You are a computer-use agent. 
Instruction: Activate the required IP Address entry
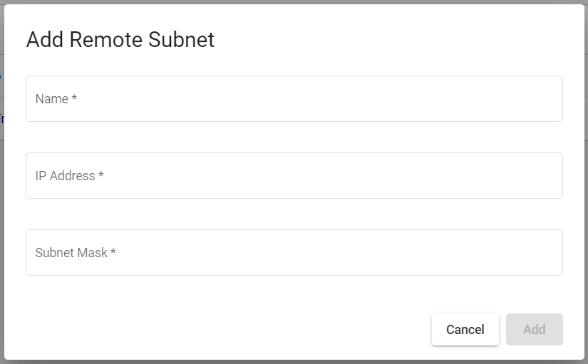294,176
